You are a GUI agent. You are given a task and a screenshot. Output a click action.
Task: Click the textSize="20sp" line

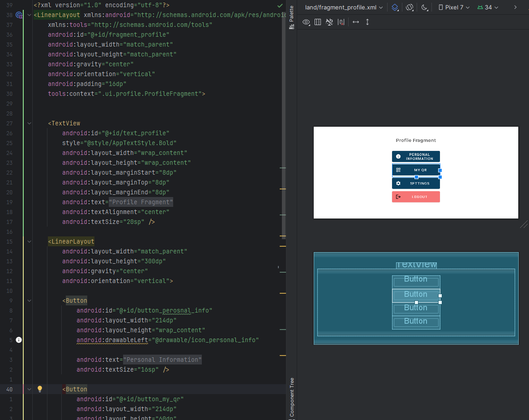[x=108, y=222]
